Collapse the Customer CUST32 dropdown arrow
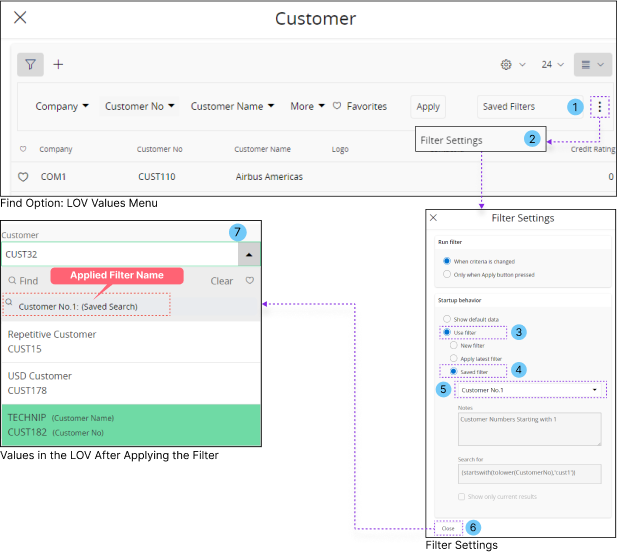Screen dimensions: 617x552 (x=247, y=254)
